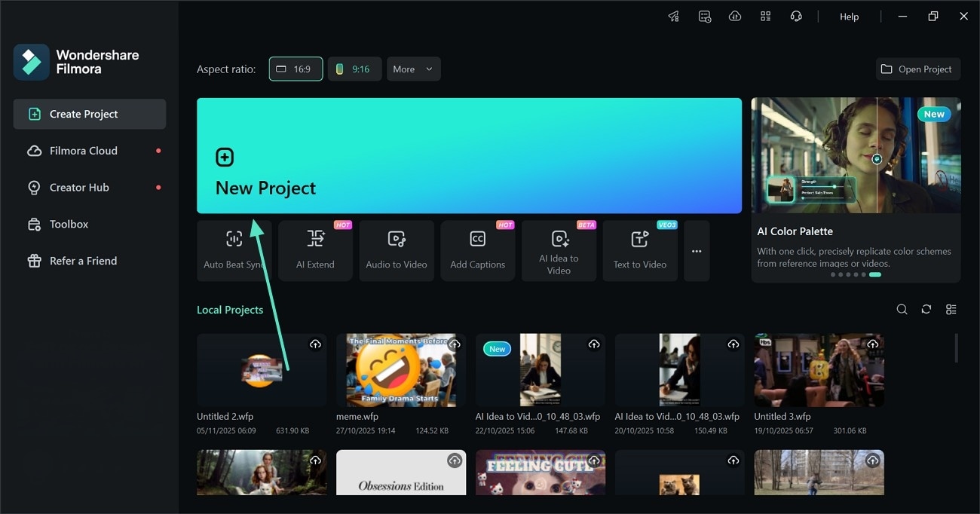The height and width of the screenshot is (514, 980).
Task: Click the AI Color Palette title text
Action: tap(795, 231)
